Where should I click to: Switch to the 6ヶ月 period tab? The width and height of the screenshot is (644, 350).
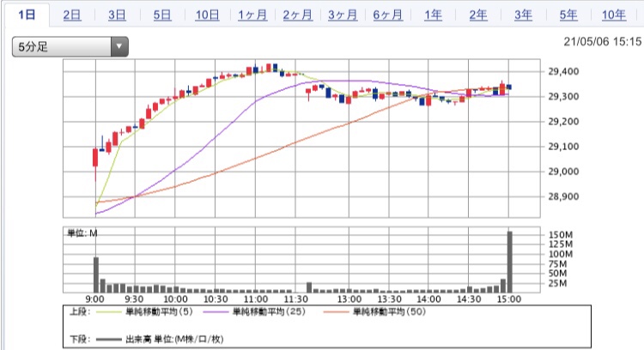[x=388, y=15]
